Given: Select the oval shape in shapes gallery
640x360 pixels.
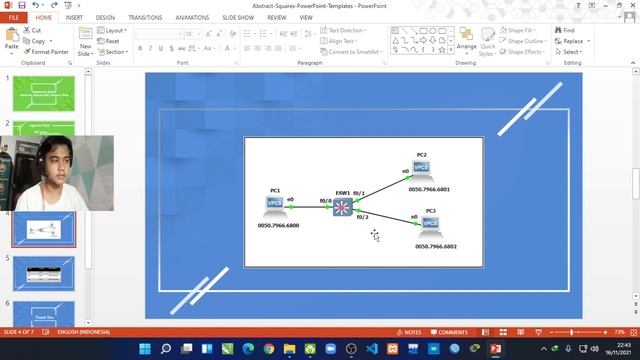Looking at the screenshot, I should click(433, 31).
